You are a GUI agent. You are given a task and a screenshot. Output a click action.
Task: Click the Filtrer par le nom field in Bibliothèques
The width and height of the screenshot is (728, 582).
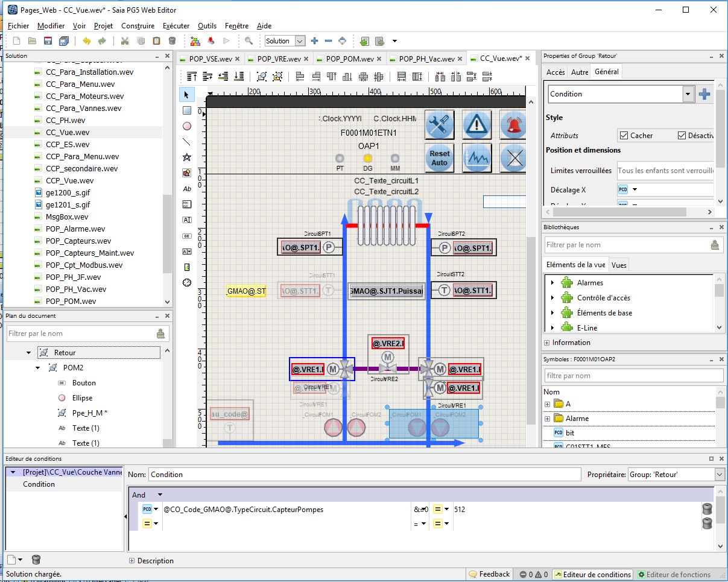625,245
